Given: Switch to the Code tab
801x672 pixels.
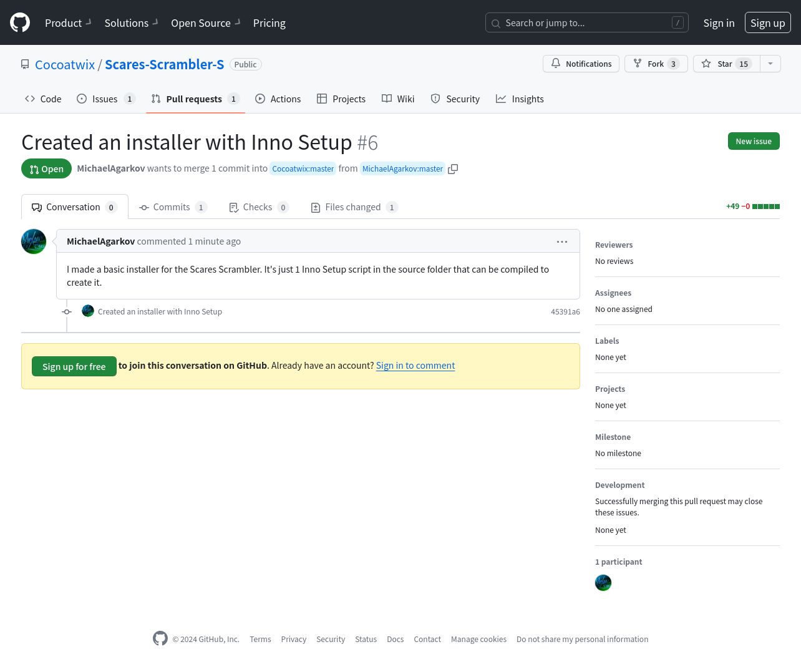Looking at the screenshot, I should (x=43, y=99).
